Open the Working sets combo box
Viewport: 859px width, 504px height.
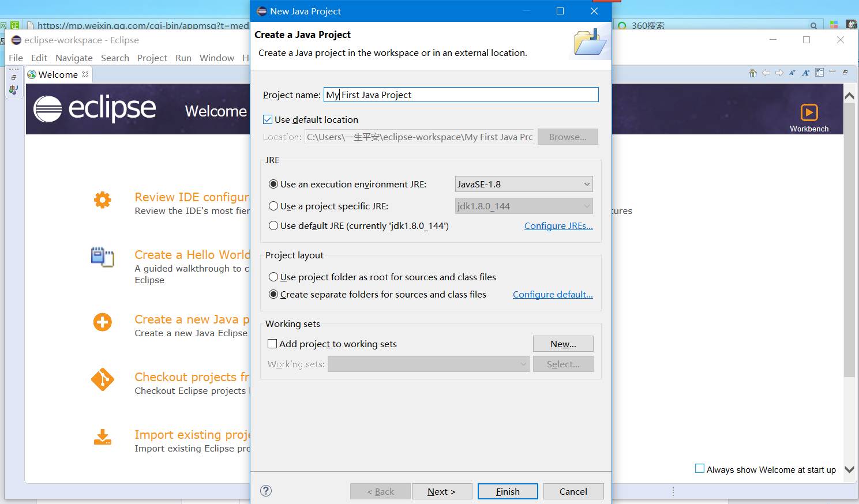tap(429, 364)
